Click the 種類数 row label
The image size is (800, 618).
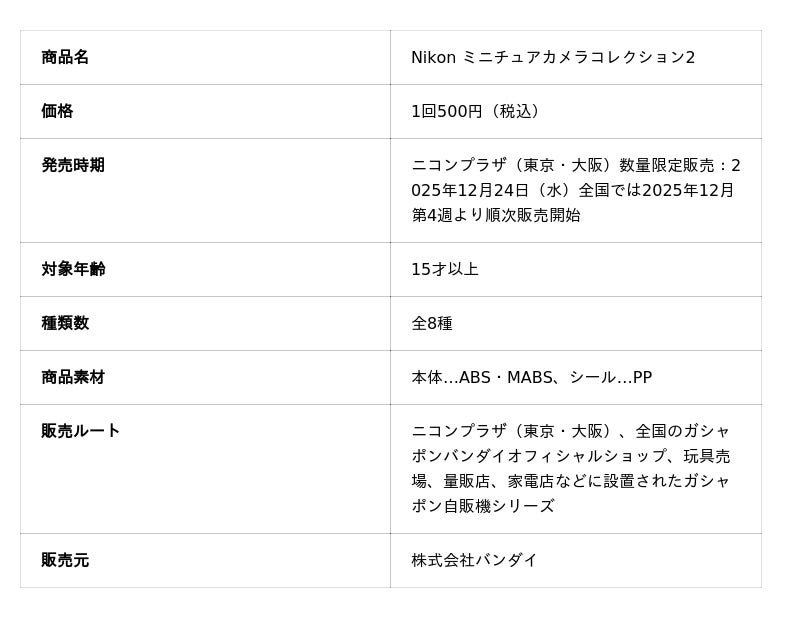(65, 323)
